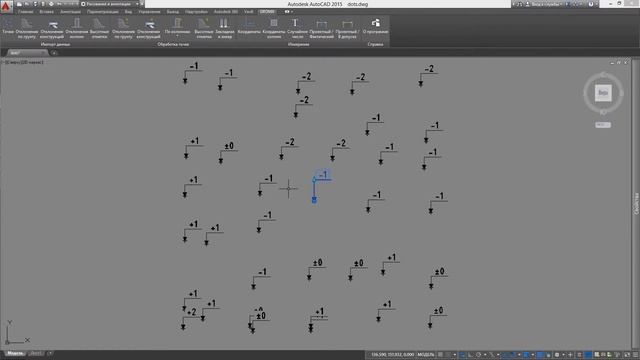Switch to the Вставка ribbon tab

47,11
